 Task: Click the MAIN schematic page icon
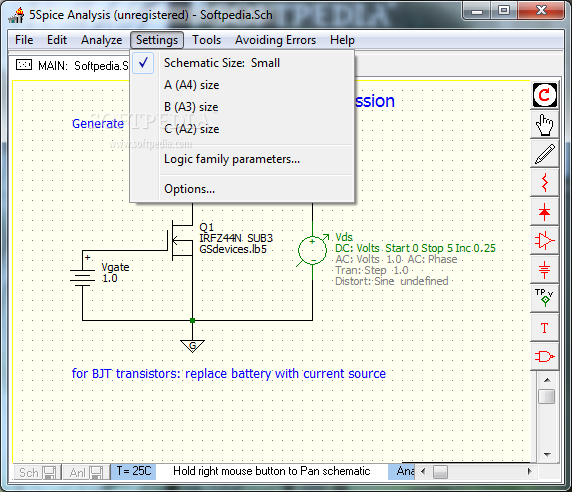[24, 65]
